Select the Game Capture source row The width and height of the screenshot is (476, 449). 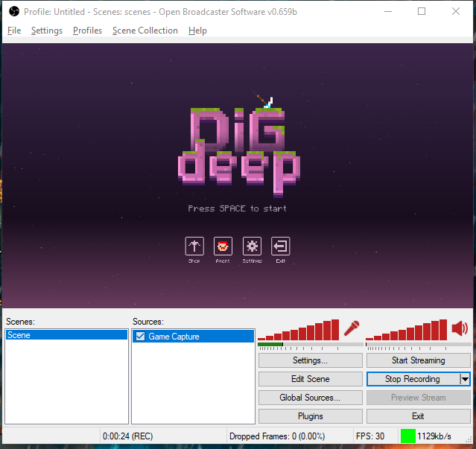click(x=193, y=336)
